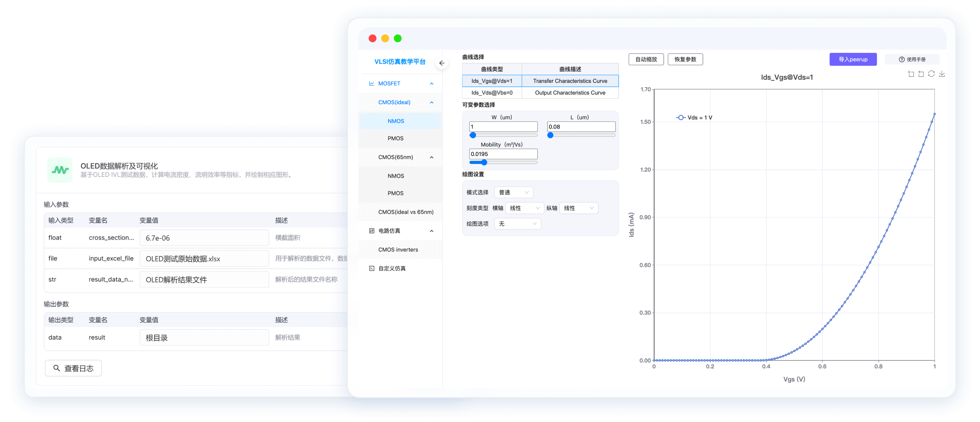The image size is (980, 422).
Task: Download the chart image
Action: [942, 74]
